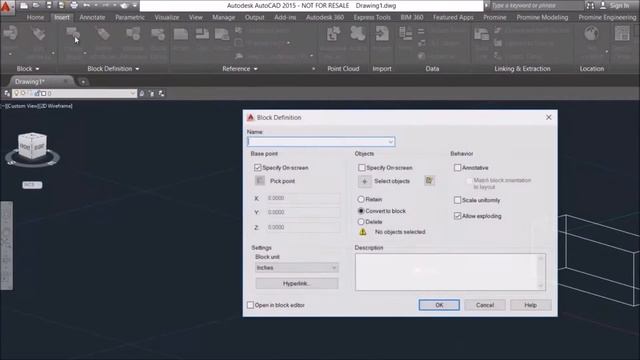Click the Point Cloud Attach icon
Image resolution: width=640 pixels, height=360 pixels.
[358, 34]
